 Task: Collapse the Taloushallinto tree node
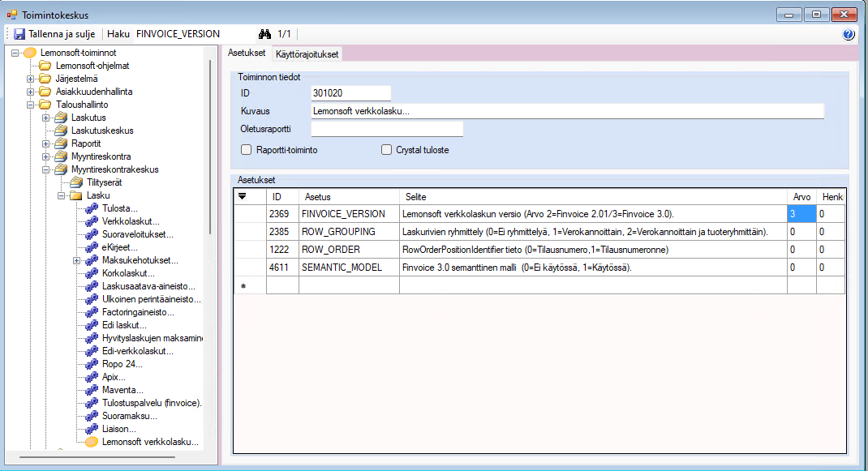[x=31, y=105]
